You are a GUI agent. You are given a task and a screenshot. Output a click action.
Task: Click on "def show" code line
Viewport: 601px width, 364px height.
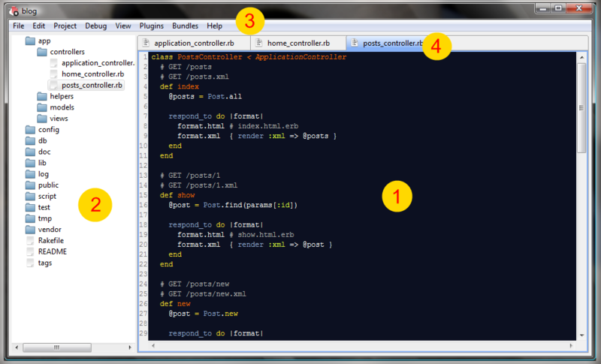click(x=177, y=195)
